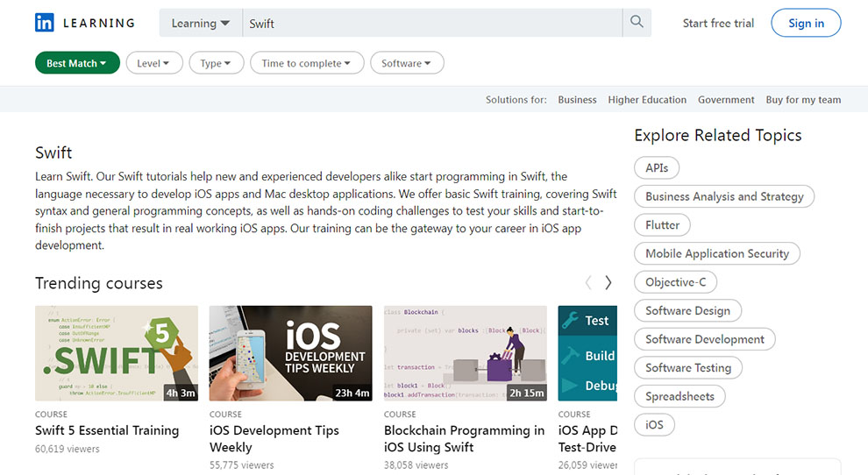
Task: Click the Solutions for: label
Action: [x=516, y=100]
